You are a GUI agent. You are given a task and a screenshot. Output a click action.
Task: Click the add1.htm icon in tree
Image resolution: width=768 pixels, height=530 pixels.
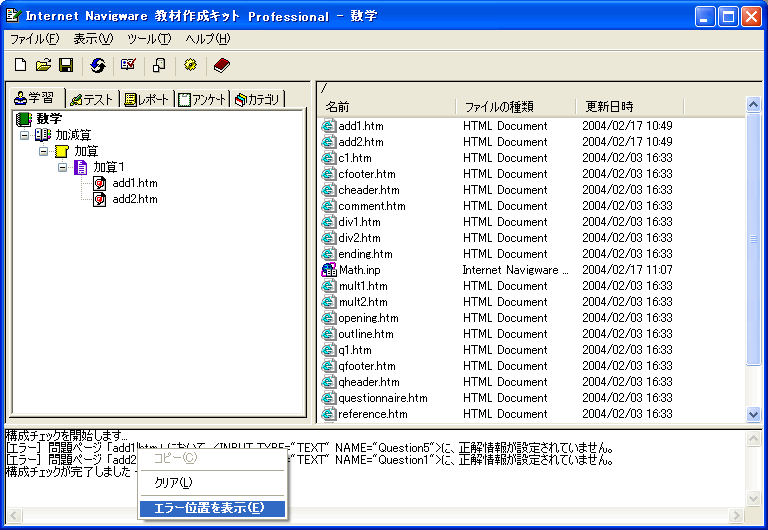click(x=99, y=183)
